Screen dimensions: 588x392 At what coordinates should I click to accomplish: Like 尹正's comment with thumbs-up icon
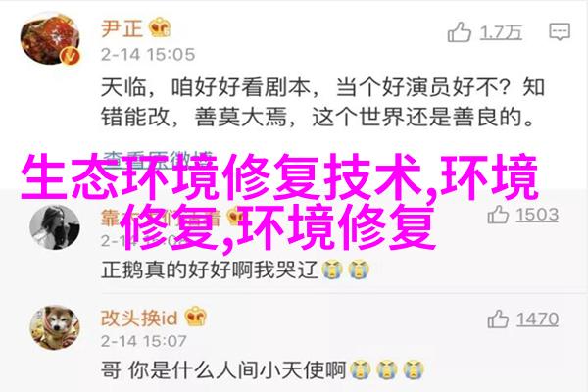point(459,31)
